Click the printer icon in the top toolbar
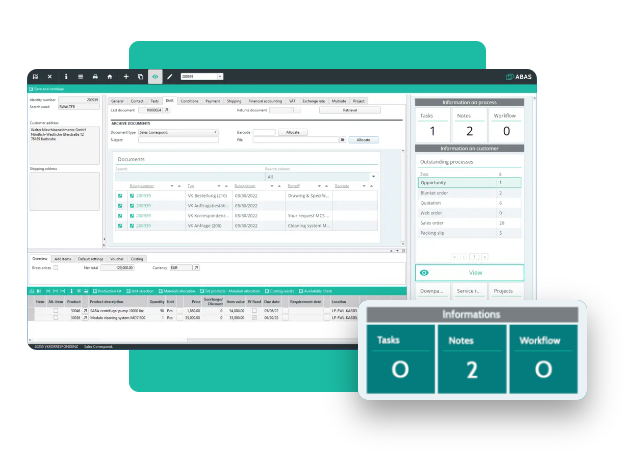The width and height of the screenshot is (633, 450). pos(95,77)
